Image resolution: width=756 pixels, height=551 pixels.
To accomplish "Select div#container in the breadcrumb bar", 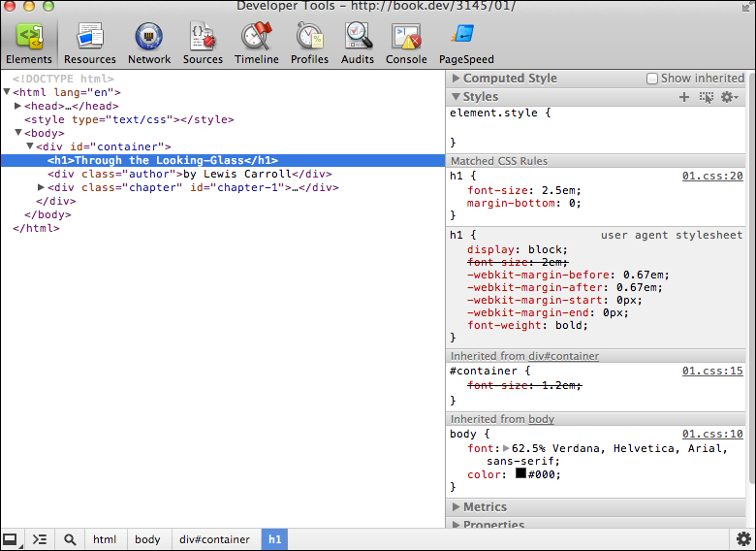I will tap(214, 539).
